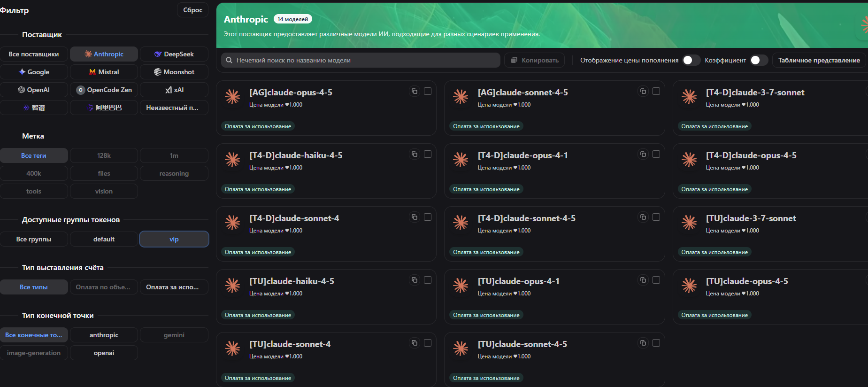This screenshot has height=387, width=868.
Task: Copy the [TU]claude-haiku-4-5 model name
Action: (415, 280)
